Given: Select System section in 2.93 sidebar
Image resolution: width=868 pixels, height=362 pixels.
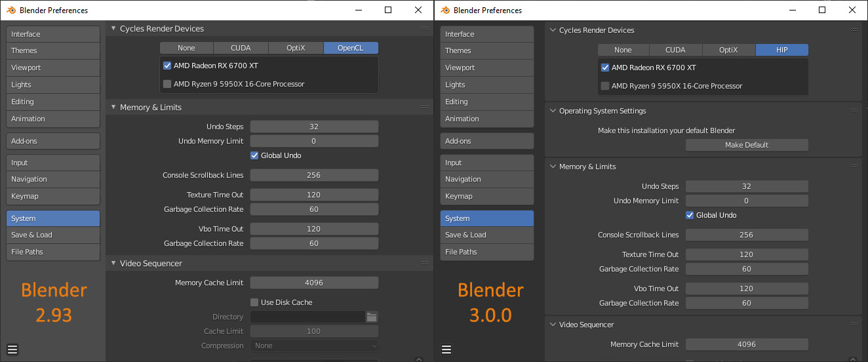Looking at the screenshot, I should pos(53,218).
